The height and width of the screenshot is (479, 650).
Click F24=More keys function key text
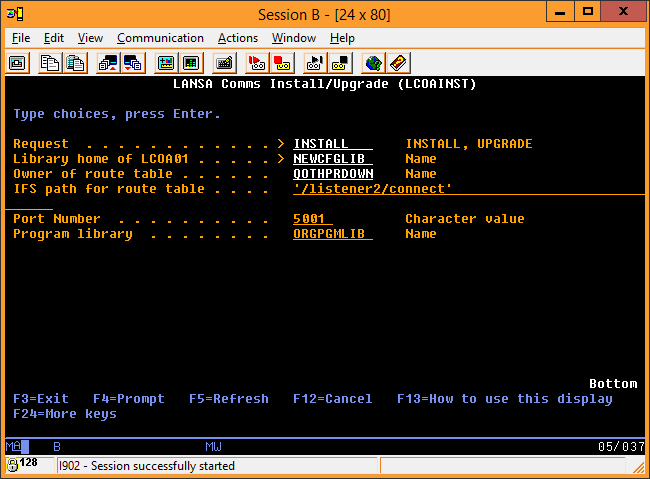pyautogui.click(x=65, y=413)
